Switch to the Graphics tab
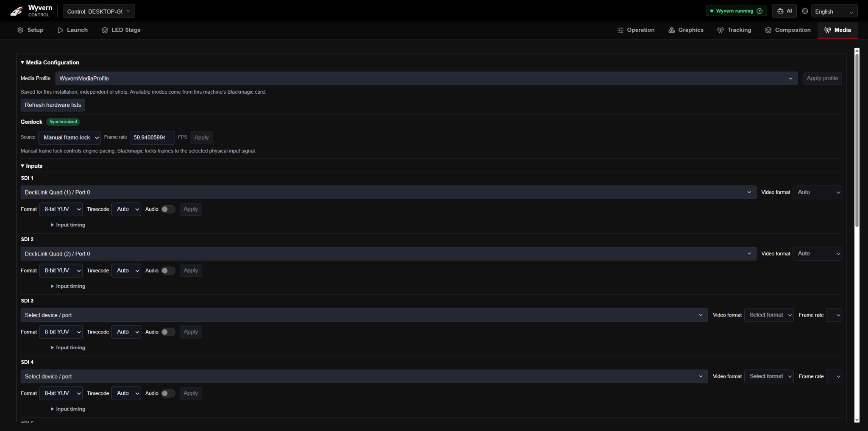 tap(686, 30)
